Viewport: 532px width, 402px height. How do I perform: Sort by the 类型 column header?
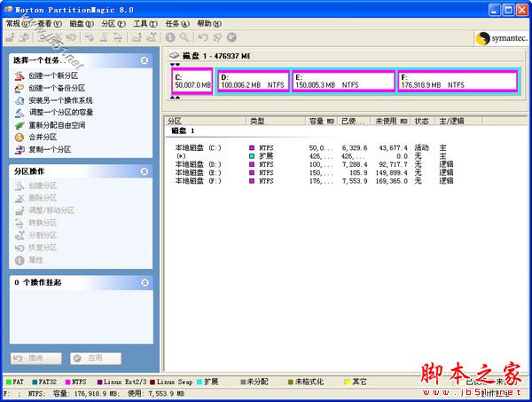[x=276, y=121]
